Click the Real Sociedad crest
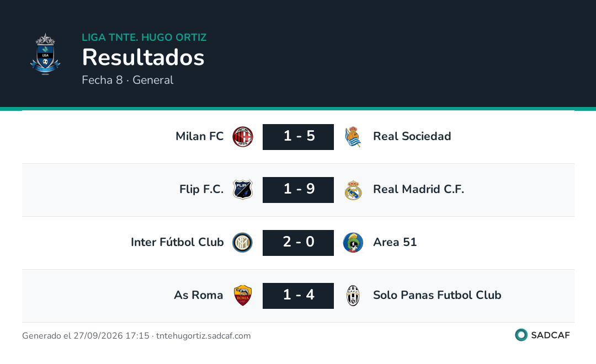Screen dimensions: 596x364 [x=353, y=137]
